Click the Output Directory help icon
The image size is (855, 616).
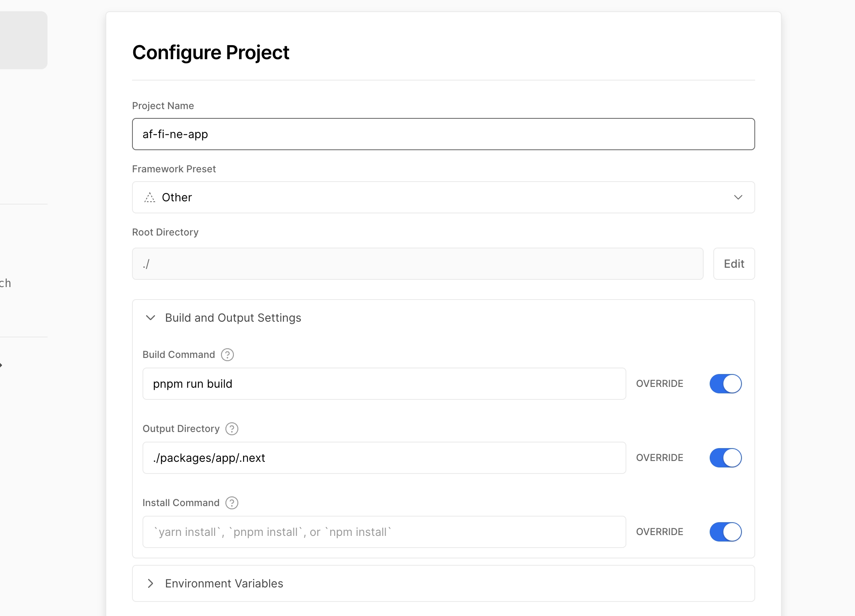(231, 429)
